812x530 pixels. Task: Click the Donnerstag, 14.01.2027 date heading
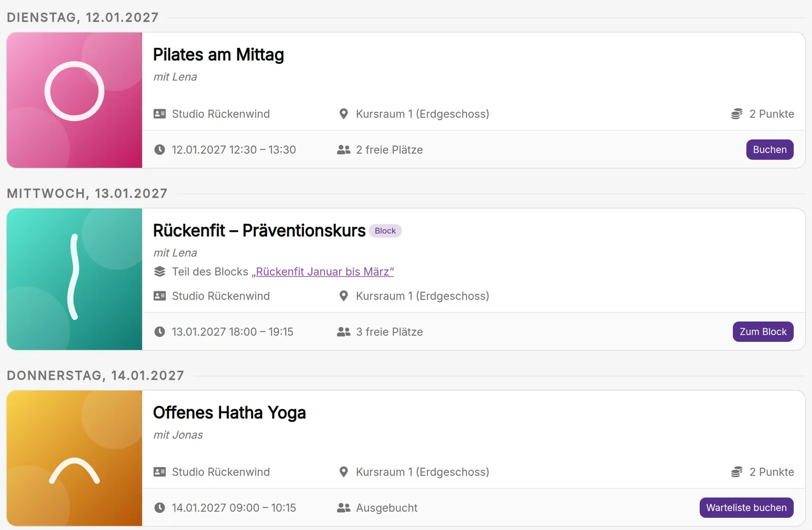[x=95, y=375]
